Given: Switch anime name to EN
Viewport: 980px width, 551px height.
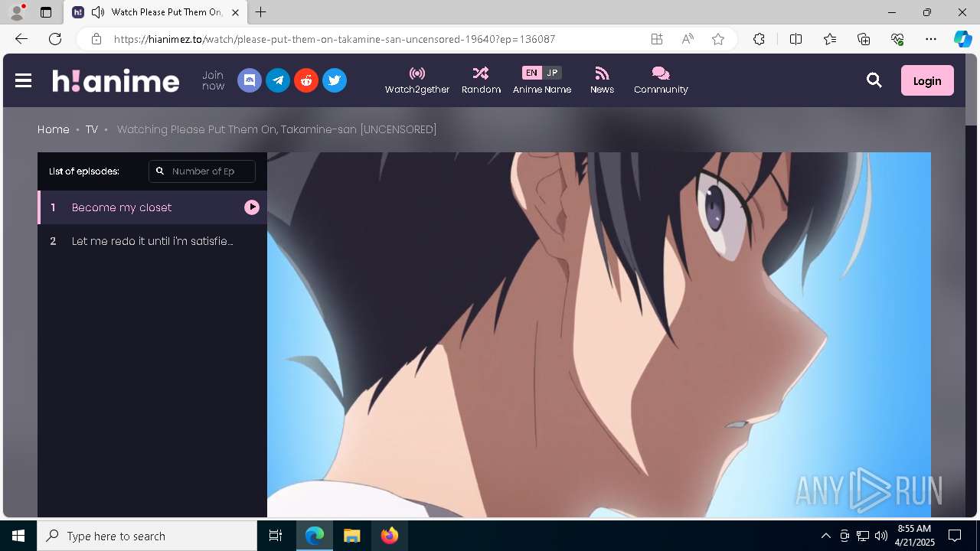Looking at the screenshot, I should (x=531, y=73).
